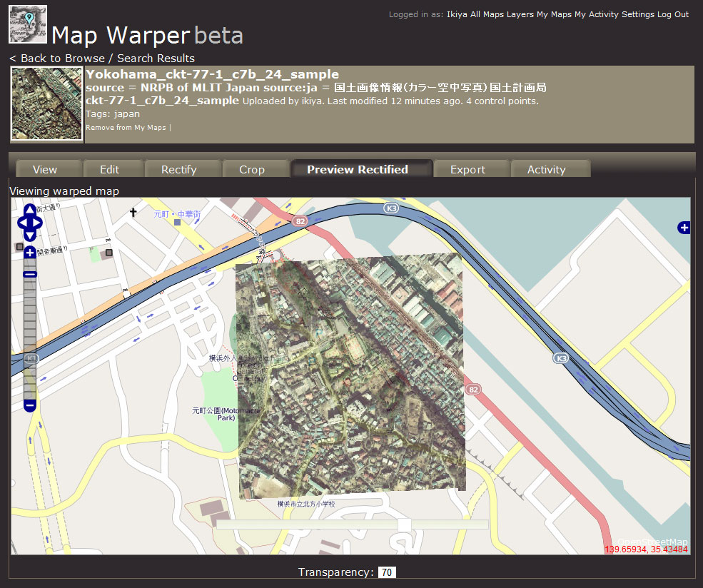Open the Settings link
Screen dimensions: 703x588
coord(638,14)
